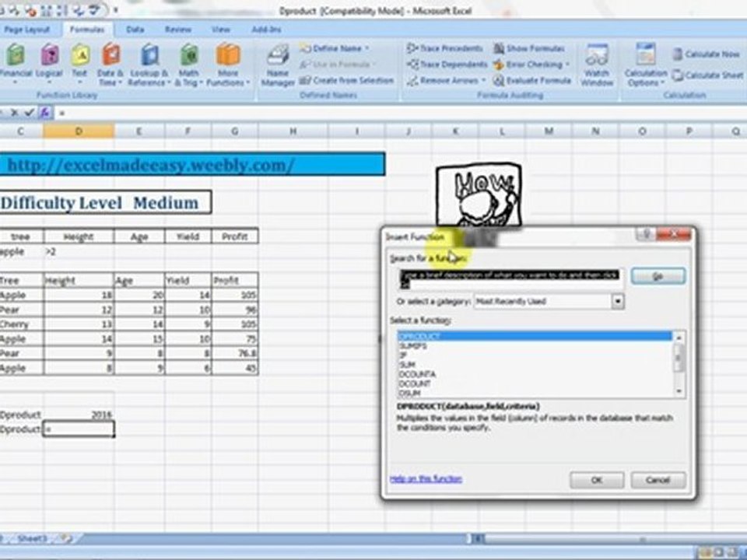
Task: Open Help on this function link
Action: tap(426, 479)
